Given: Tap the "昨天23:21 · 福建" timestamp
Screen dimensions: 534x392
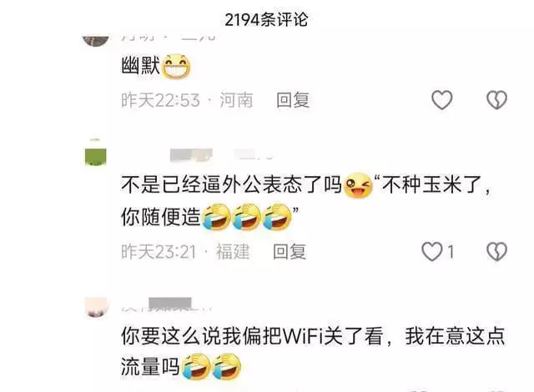Looking at the screenshot, I should [185, 252].
